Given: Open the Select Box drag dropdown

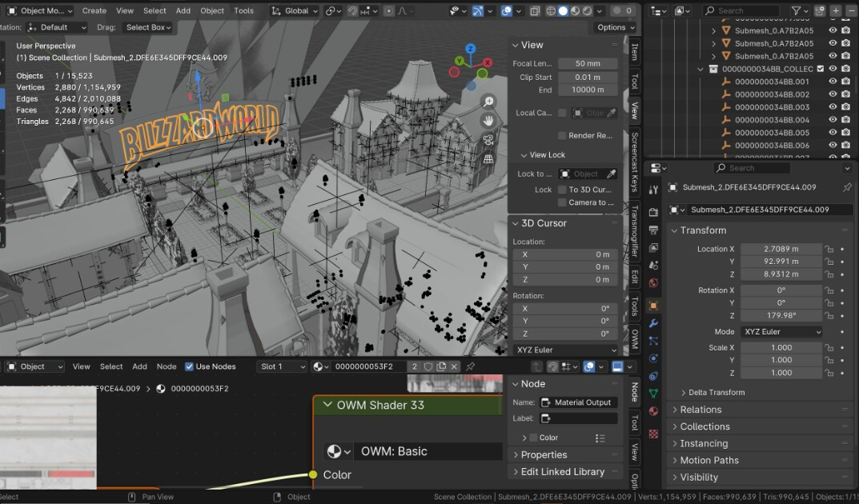Looking at the screenshot, I should (x=148, y=27).
